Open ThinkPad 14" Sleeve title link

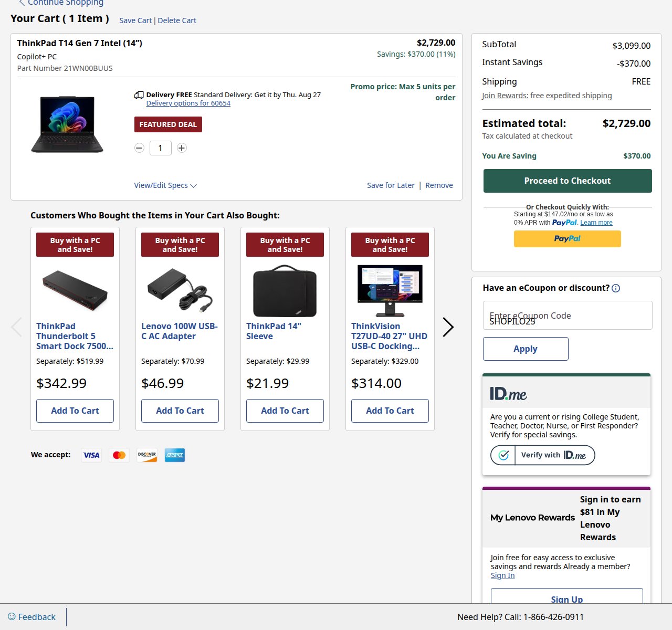point(274,331)
